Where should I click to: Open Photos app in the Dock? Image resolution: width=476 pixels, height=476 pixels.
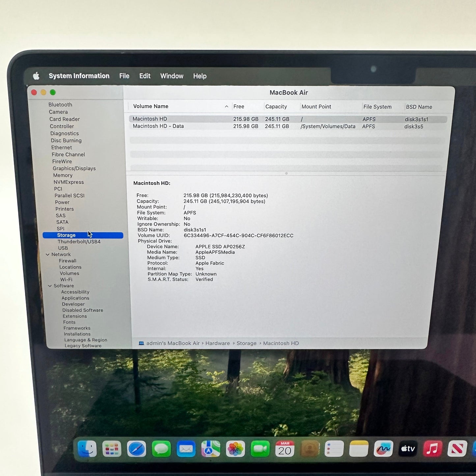click(x=236, y=449)
